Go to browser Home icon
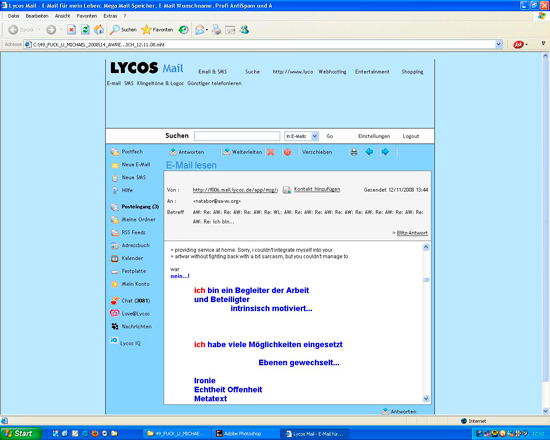 click(99, 30)
